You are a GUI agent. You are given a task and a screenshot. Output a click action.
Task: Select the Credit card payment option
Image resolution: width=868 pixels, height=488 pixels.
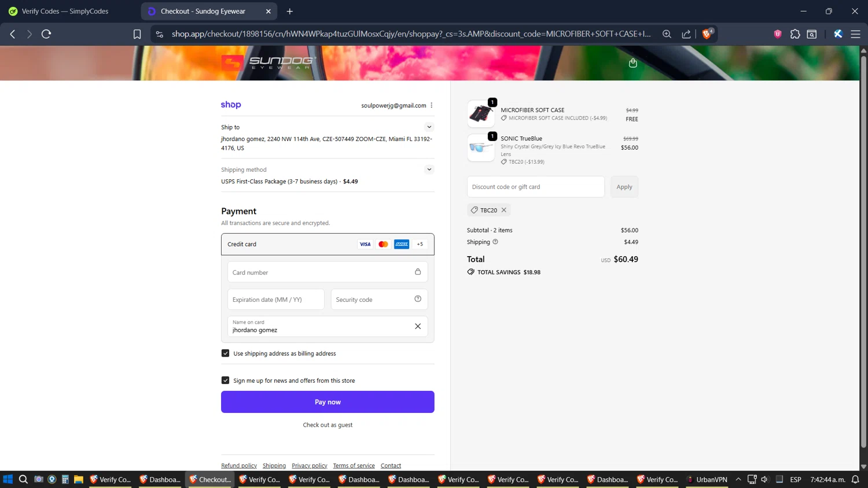pyautogui.click(x=328, y=244)
